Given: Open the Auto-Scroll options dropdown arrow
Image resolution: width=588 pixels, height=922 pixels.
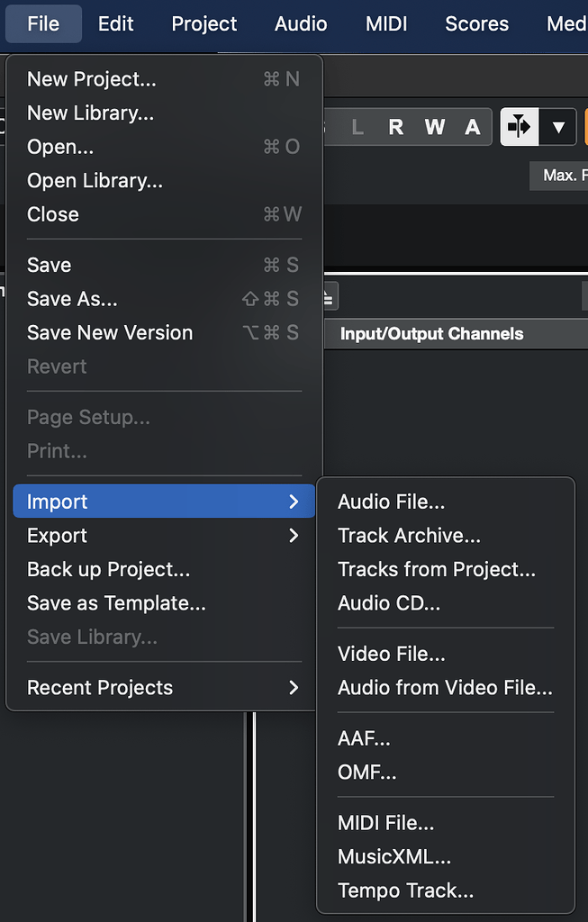Looking at the screenshot, I should pos(560,127).
